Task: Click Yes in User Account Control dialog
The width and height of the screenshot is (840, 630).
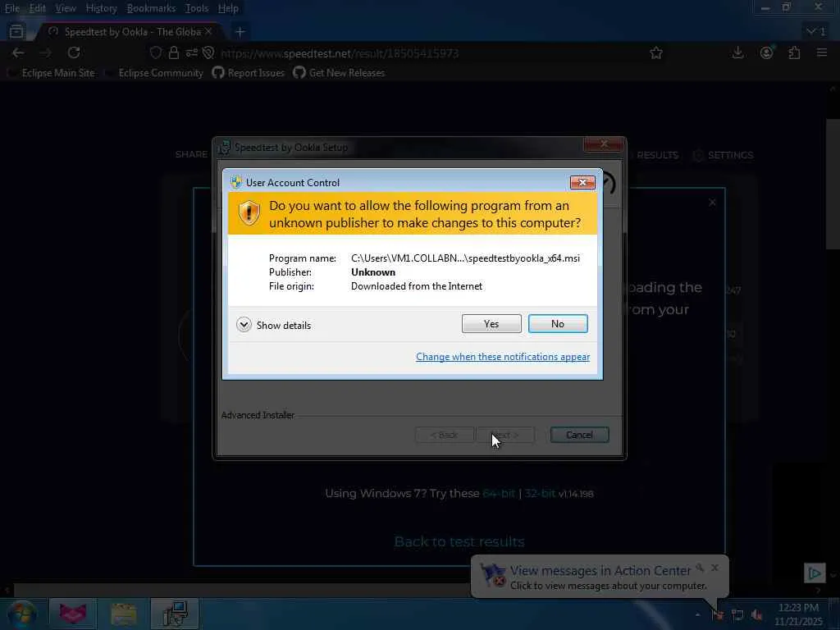Action: [491, 323]
